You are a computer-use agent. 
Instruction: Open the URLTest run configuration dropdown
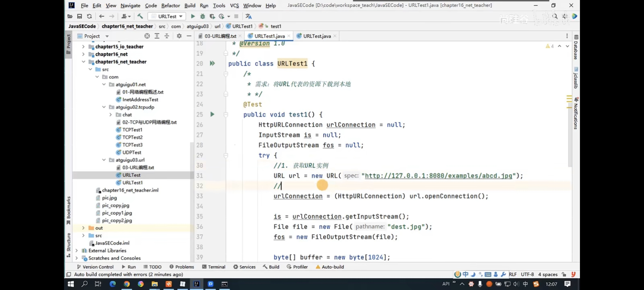pos(167,16)
